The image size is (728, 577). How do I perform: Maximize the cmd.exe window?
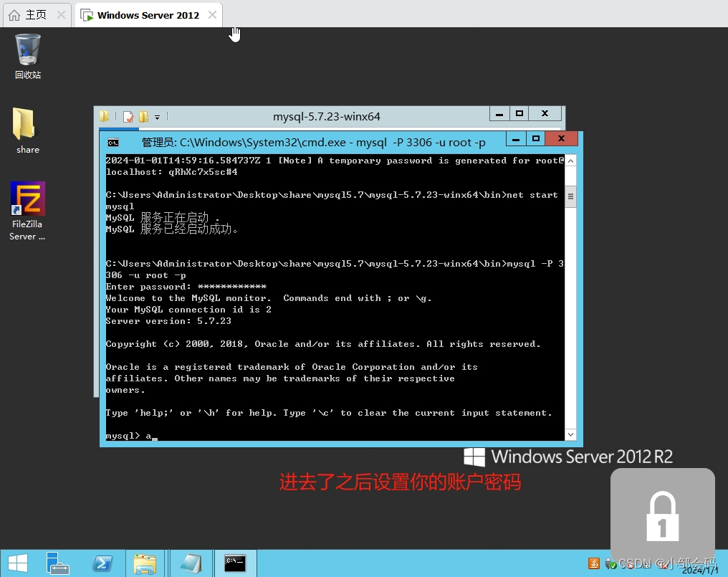tap(536, 138)
